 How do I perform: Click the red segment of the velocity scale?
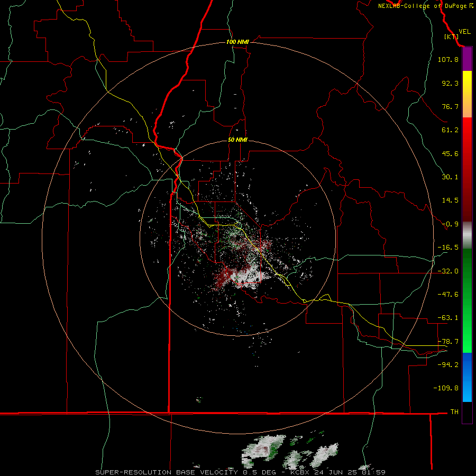tap(467, 169)
